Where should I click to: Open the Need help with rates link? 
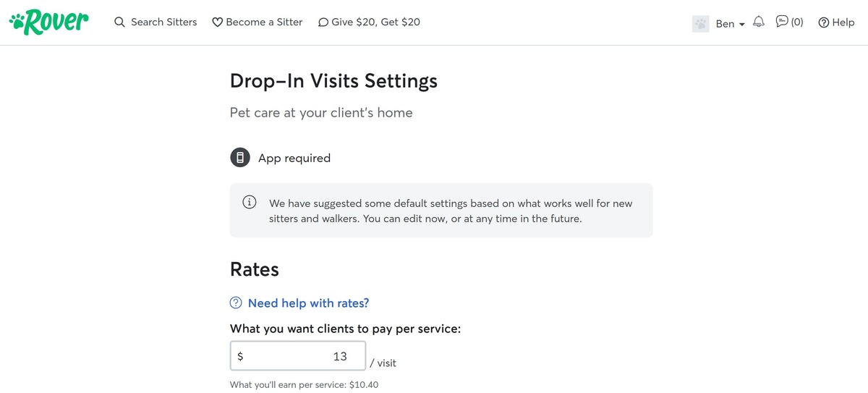pos(308,303)
